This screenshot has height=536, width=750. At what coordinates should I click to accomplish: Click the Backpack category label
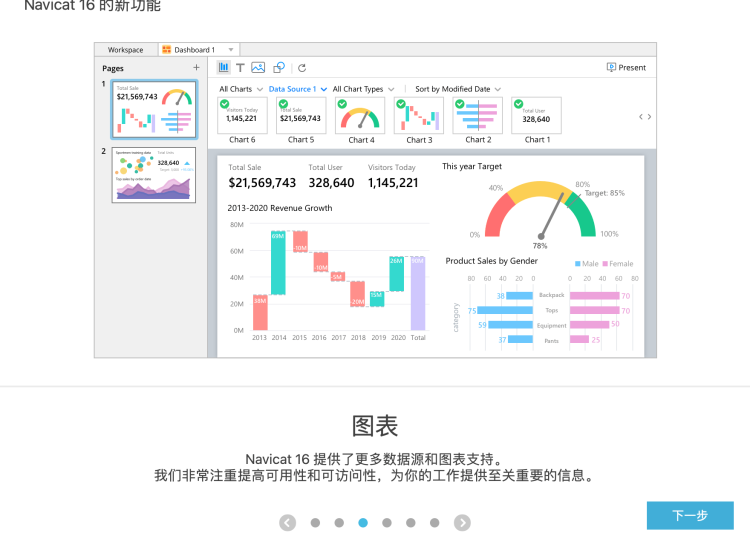(551, 295)
